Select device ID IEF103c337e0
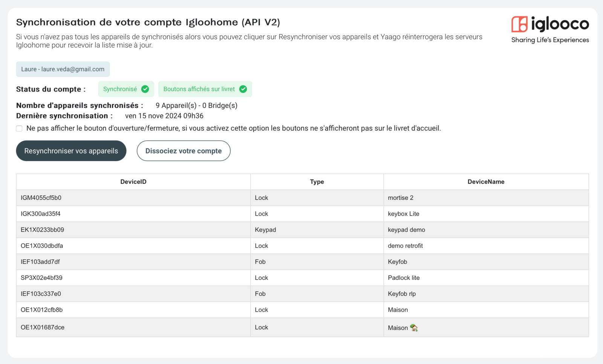The width and height of the screenshot is (603, 364). tap(41, 294)
